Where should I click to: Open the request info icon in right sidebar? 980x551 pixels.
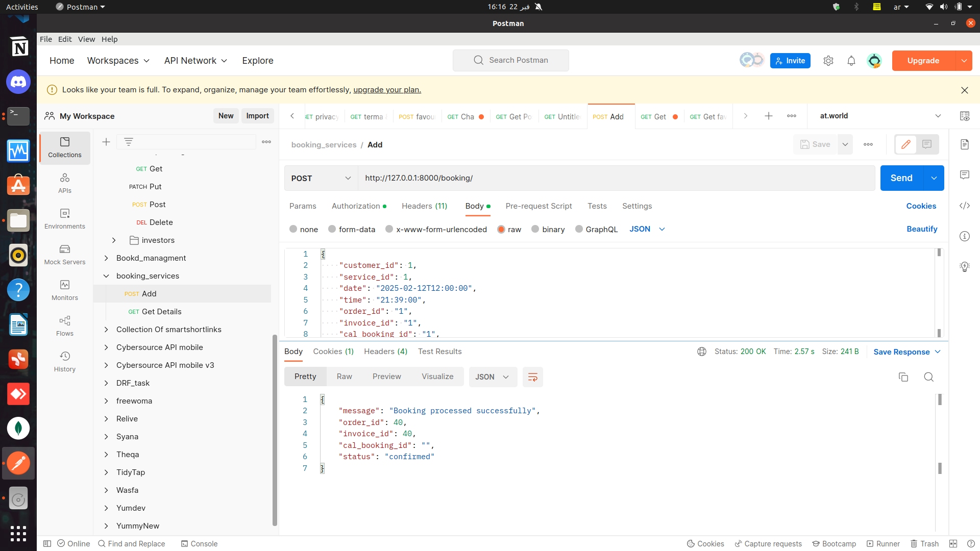(965, 236)
